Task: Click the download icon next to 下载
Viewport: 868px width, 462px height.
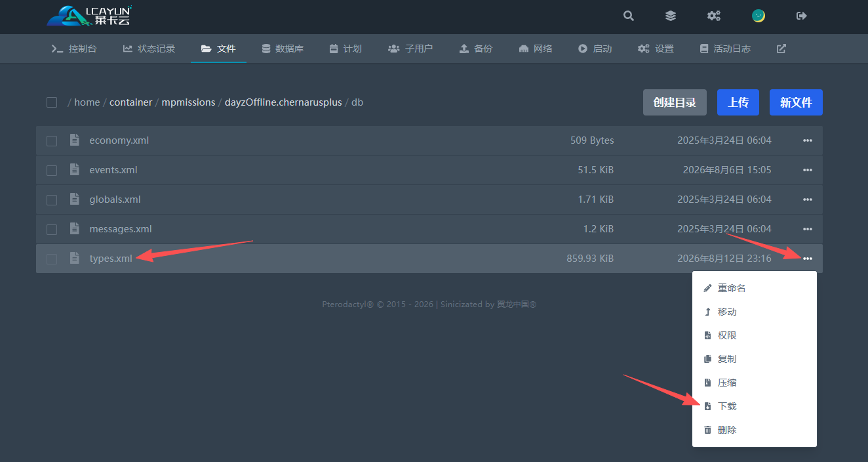Action: pyautogui.click(x=707, y=406)
